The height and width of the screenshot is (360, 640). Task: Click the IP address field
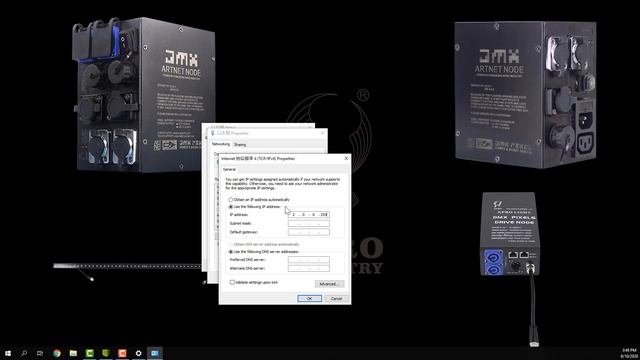[309, 214]
